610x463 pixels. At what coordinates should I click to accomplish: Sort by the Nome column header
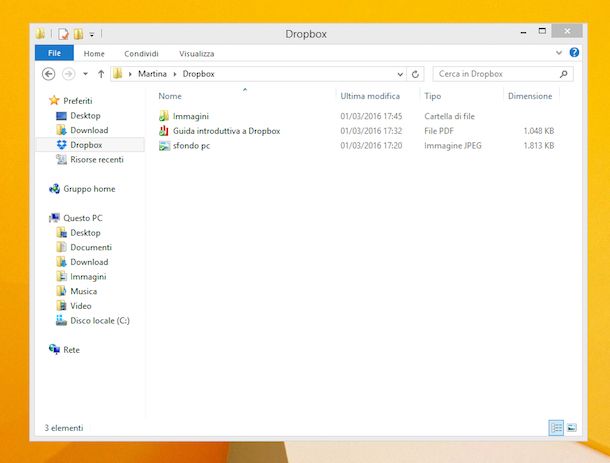pos(170,96)
